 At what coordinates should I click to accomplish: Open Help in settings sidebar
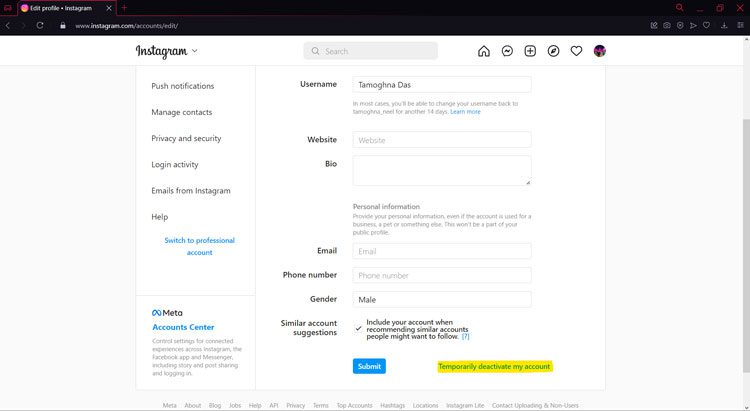(159, 217)
